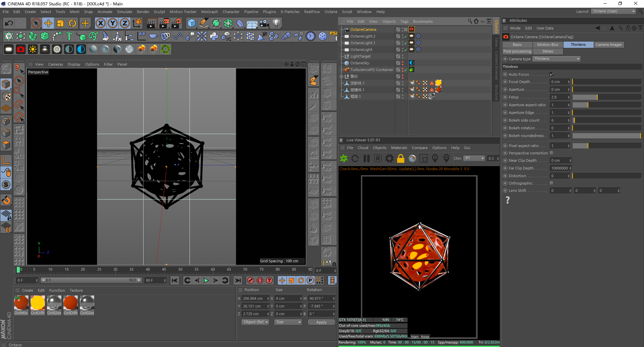Toggle OctaneLight.2 enable checkmark
Screen dimensions: 644x347
tap(406, 36)
